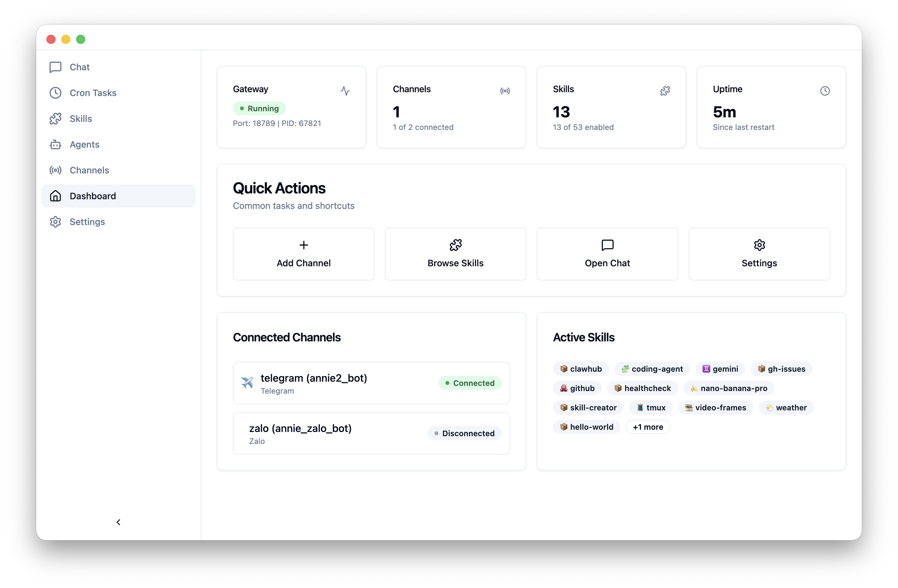The height and width of the screenshot is (588, 898).
Task: Click the Add Channel quick action
Action: (x=303, y=254)
